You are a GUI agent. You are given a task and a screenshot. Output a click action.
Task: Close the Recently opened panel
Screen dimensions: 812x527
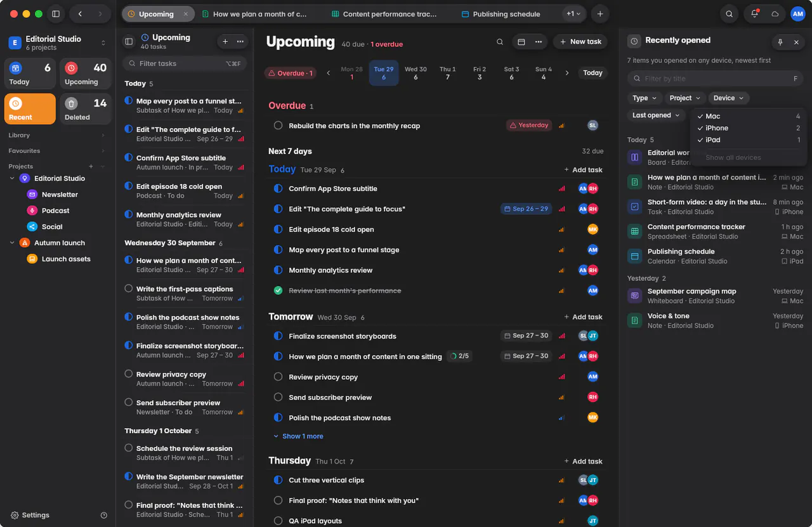coord(796,42)
